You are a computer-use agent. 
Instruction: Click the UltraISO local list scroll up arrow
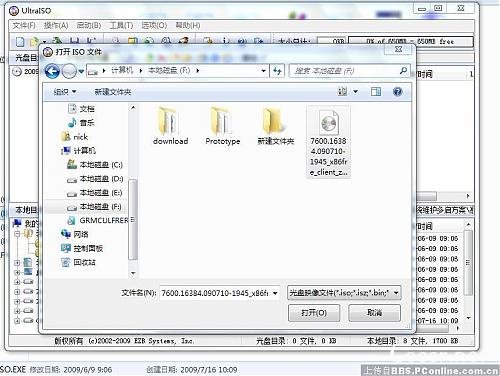[468, 225]
